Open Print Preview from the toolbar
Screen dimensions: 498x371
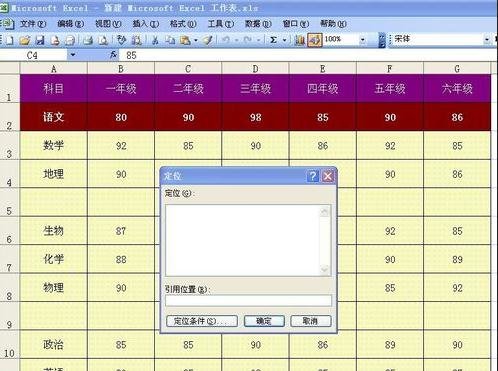pos(103,40)
